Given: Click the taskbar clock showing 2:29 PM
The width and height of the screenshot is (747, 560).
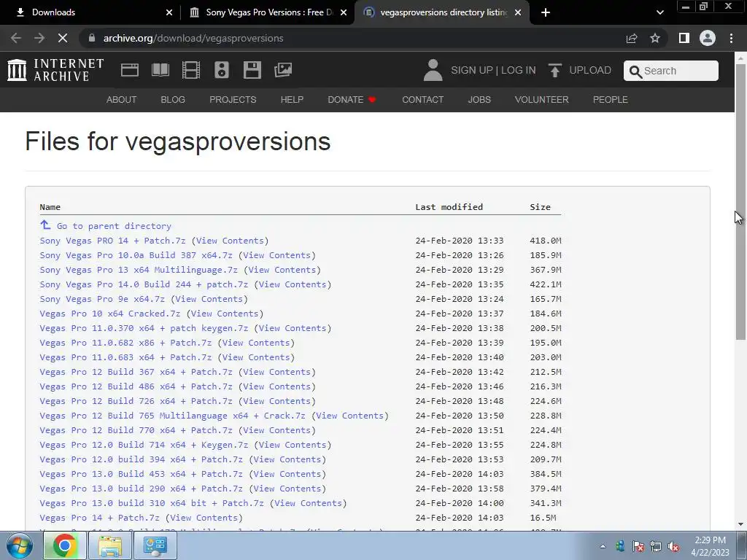Looking at the screenshot, I should click(x=710, y=546).
